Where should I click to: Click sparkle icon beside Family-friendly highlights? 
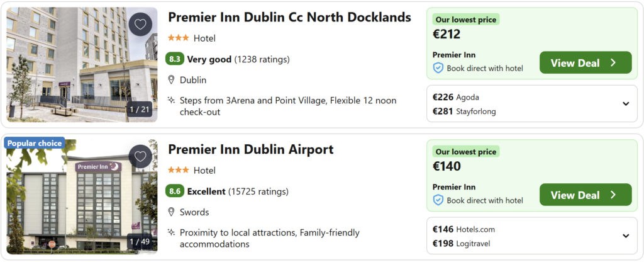(171, 232)
